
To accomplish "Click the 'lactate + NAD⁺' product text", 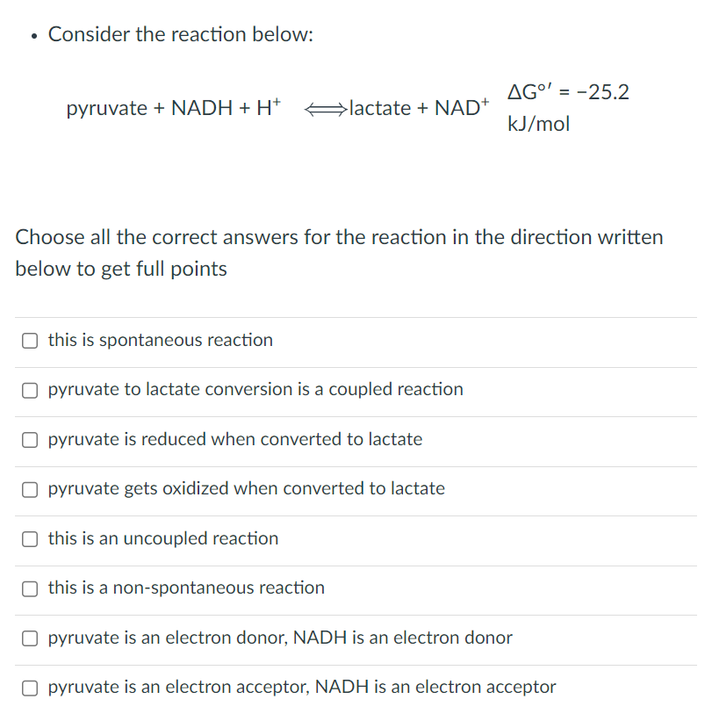I will tap(417, 107).
